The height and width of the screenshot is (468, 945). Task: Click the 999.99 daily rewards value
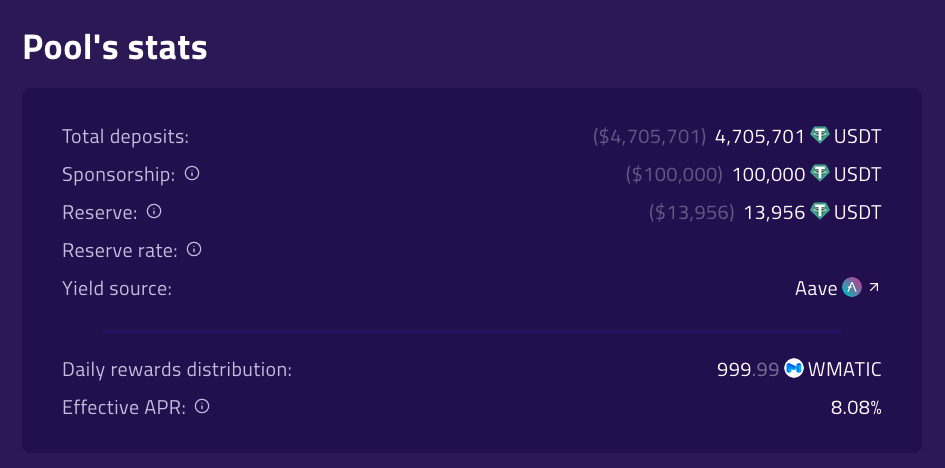(748, 369)
